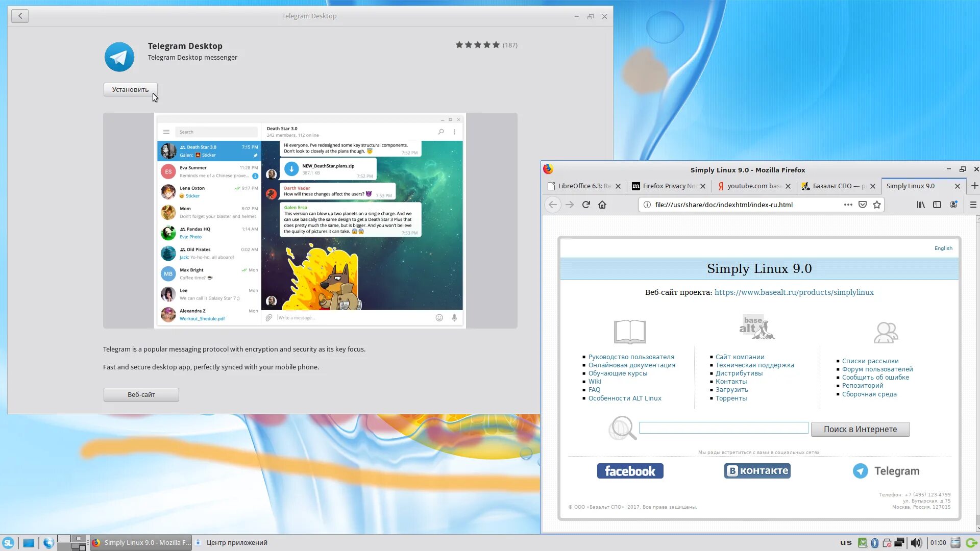Go back using app center back arrow
This screenshot has width=980, height=551.
point(20,16)
